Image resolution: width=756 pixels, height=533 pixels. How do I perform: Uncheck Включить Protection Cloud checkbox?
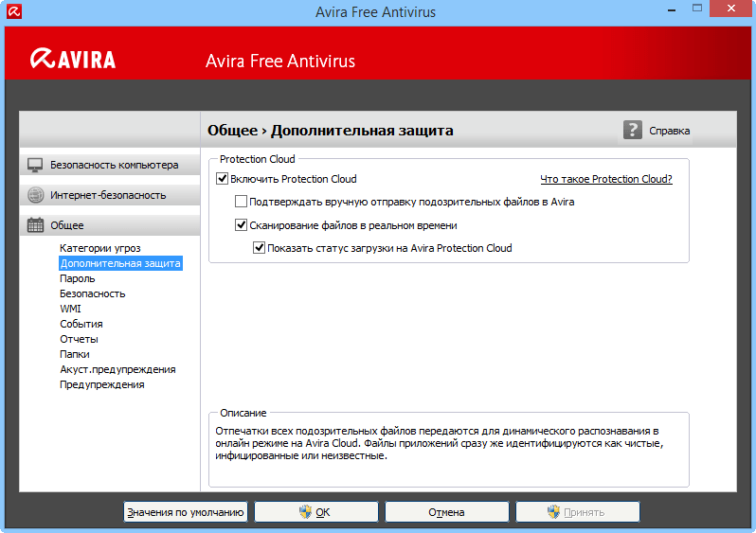click(222, 179)
